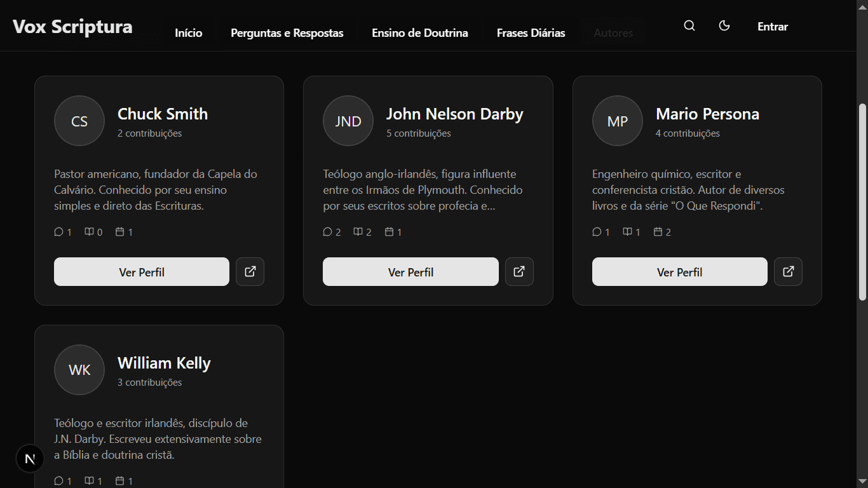Toggle dark mode with the moon icon
868x488 pixels.
(x=724, y=25)
